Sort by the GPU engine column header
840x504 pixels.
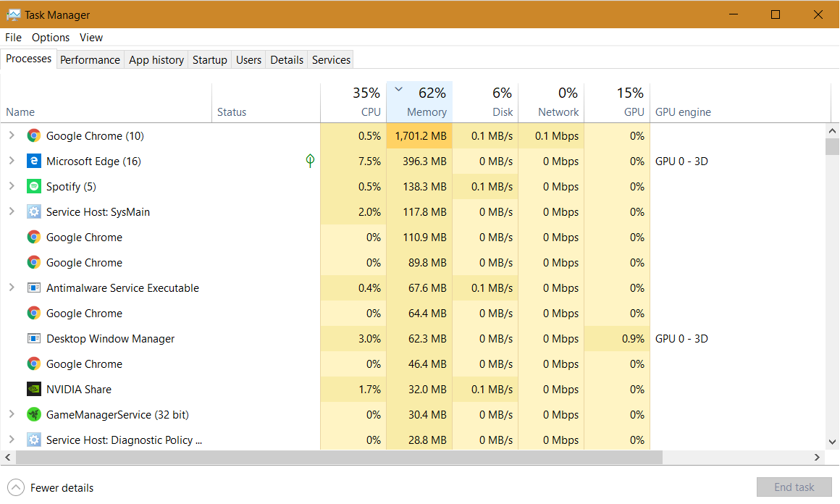click(x=740, y=103)
